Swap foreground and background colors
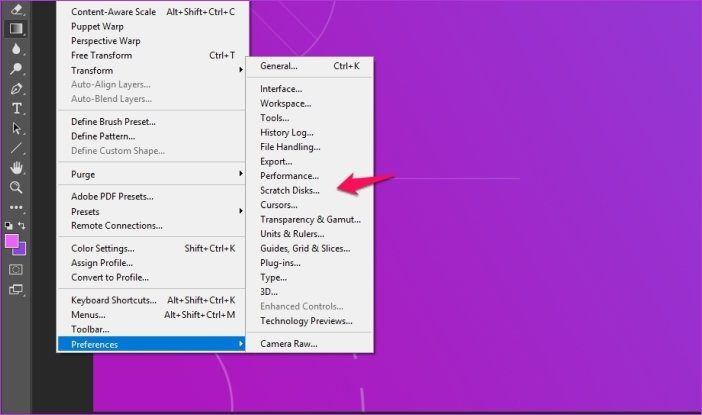The image size is (702, 415). pos(22,226)
